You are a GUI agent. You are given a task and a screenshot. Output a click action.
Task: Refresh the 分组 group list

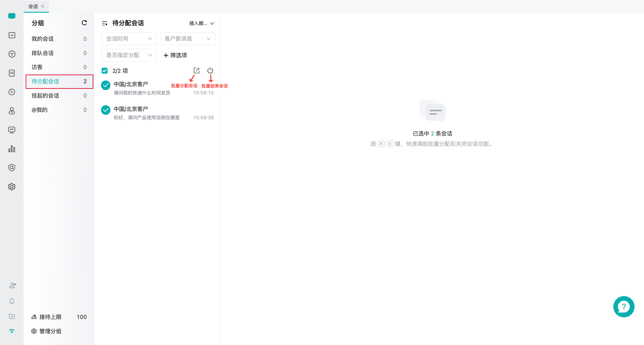tap(84, 23)
